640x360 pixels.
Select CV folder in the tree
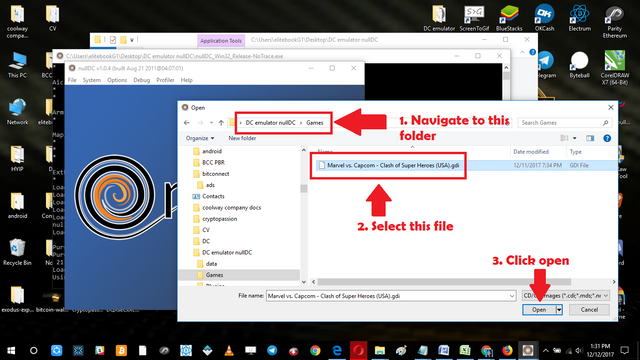point(206,230)
